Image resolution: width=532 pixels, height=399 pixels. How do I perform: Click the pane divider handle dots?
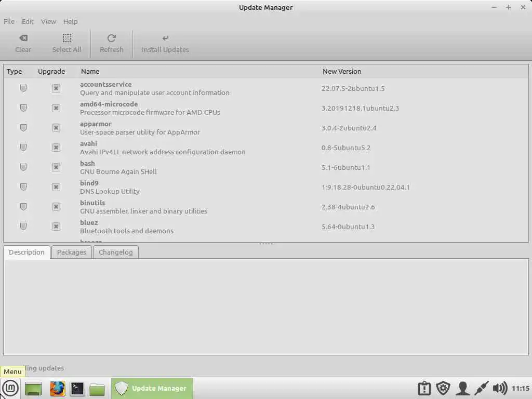266,244
